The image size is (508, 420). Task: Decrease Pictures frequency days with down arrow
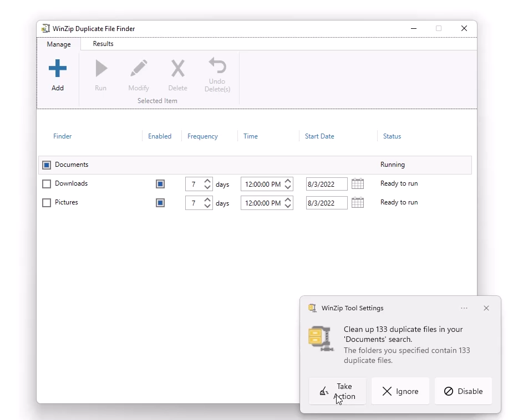tap(207, 206)
